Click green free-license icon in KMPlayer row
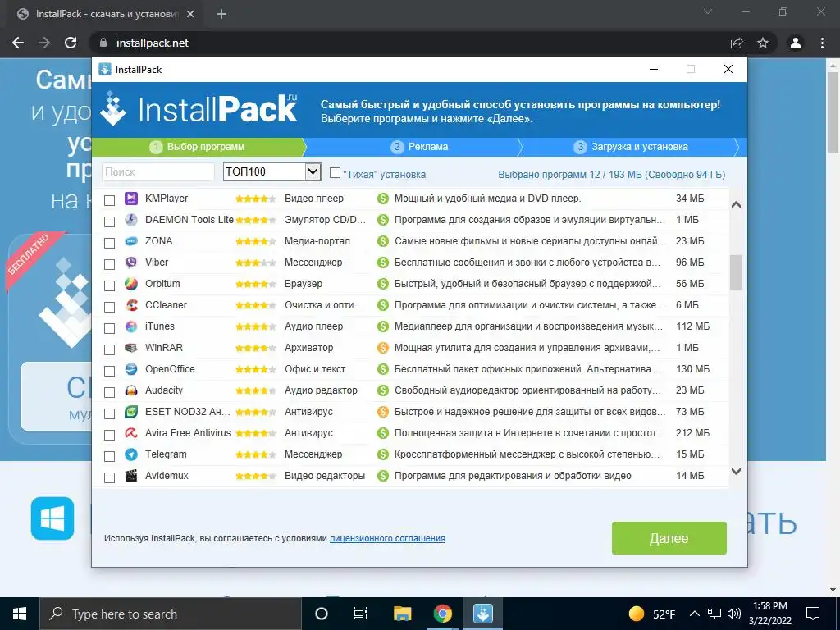Viewport: 840px width, 630px height. click(x=382, y=199)
